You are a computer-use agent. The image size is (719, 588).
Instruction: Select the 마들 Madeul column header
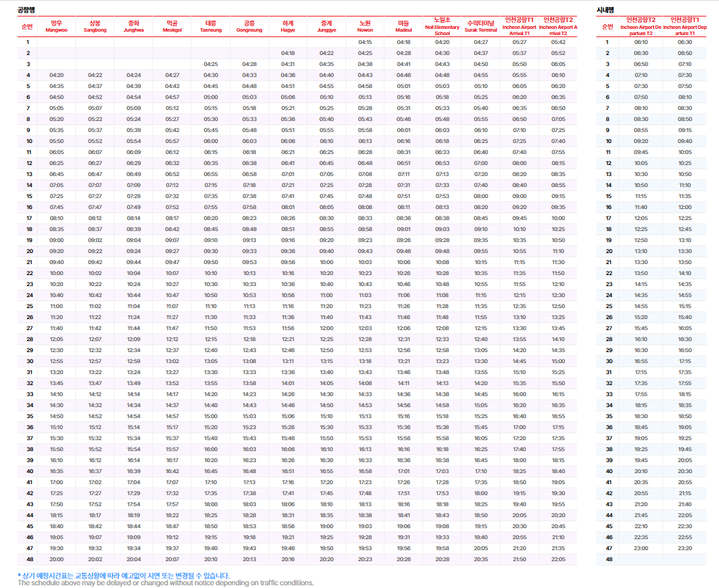pyautogui.click(x=403, y=26)
